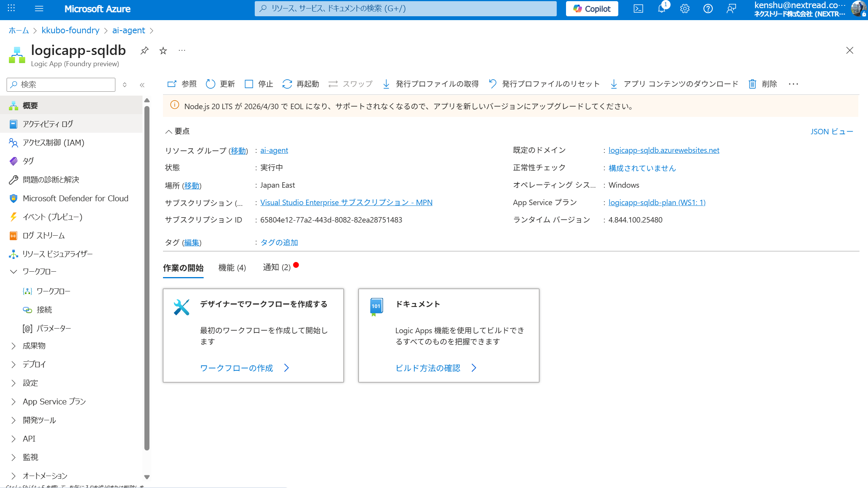Viewport: 868px width, 488px height.
Task: Click the feedback icon in header
Action: tap(731, 9)
